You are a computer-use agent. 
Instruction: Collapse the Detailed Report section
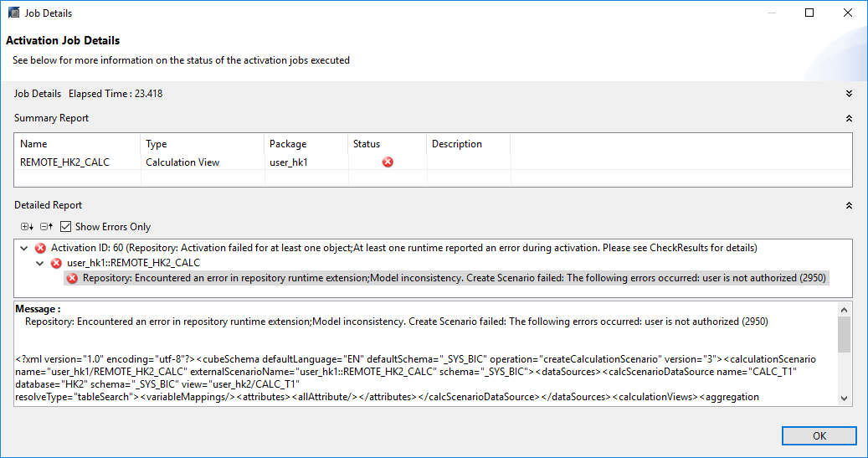pyautogui.click(x=849, y=205)
